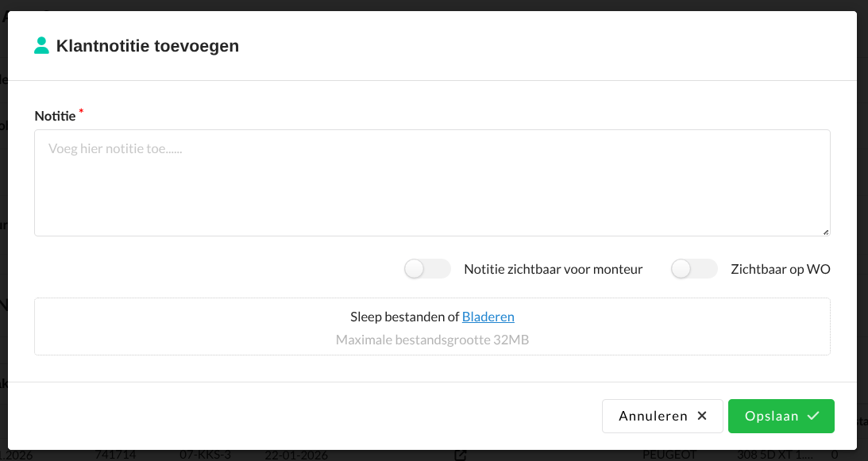Click the X icon in Annuleren button
Image resolution: width=868 pixels, height=461 pixels.
[701, 416]
